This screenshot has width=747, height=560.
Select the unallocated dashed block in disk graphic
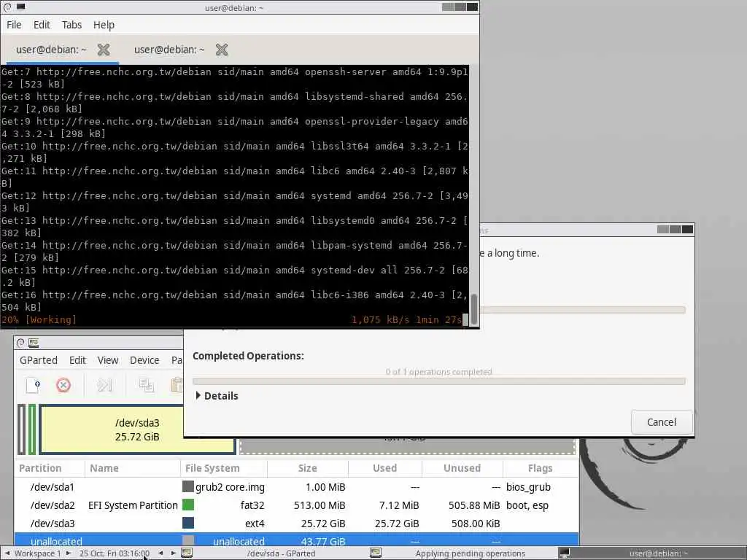[407, 446]
